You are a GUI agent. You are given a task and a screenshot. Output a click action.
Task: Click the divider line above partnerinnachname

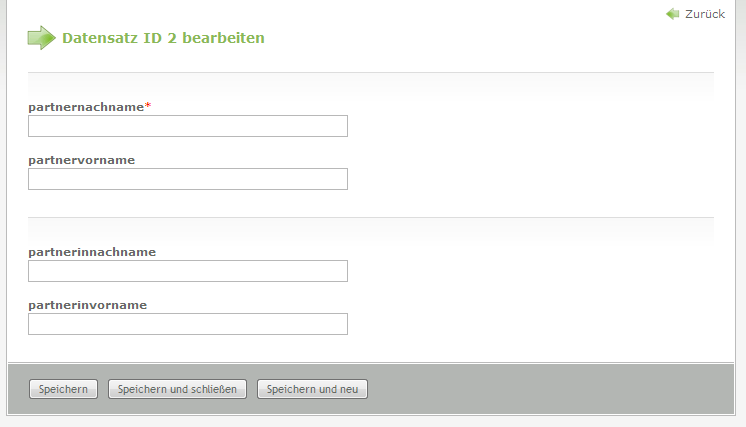371,217
